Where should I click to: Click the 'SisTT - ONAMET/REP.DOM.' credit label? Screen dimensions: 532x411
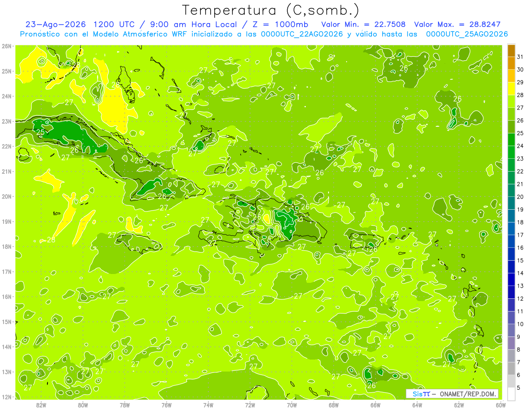pyautogui.click(x=452, y=394)
